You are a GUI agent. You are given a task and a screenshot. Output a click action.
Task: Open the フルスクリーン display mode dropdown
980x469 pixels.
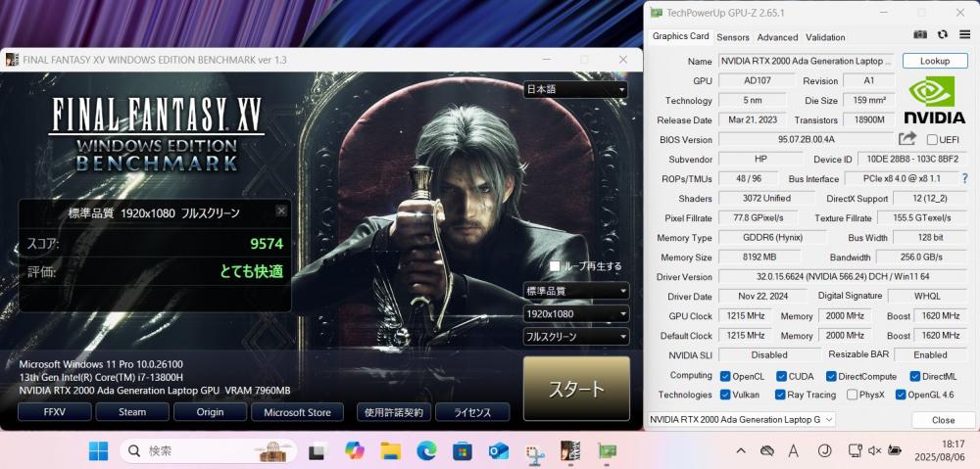(576, 337)
